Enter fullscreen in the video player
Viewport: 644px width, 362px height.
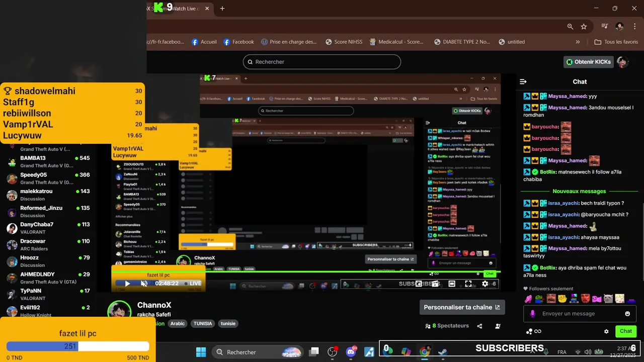click(468, 284)
